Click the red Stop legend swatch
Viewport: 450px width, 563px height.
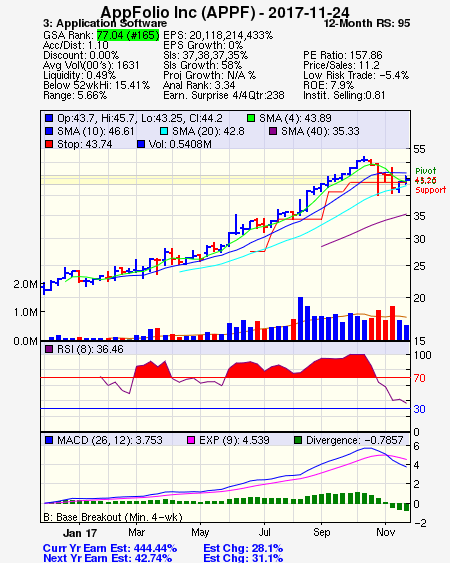pyautogui.click(x=49, y=144)
